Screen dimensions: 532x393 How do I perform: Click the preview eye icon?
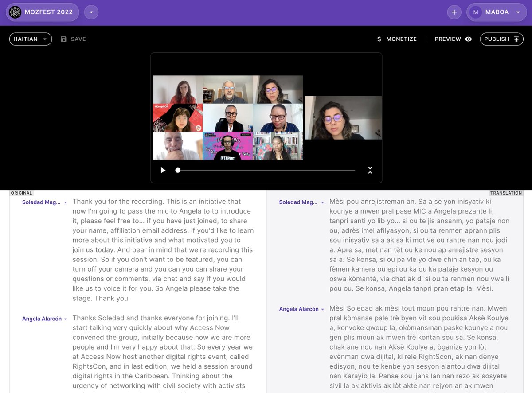pos(469,39)
